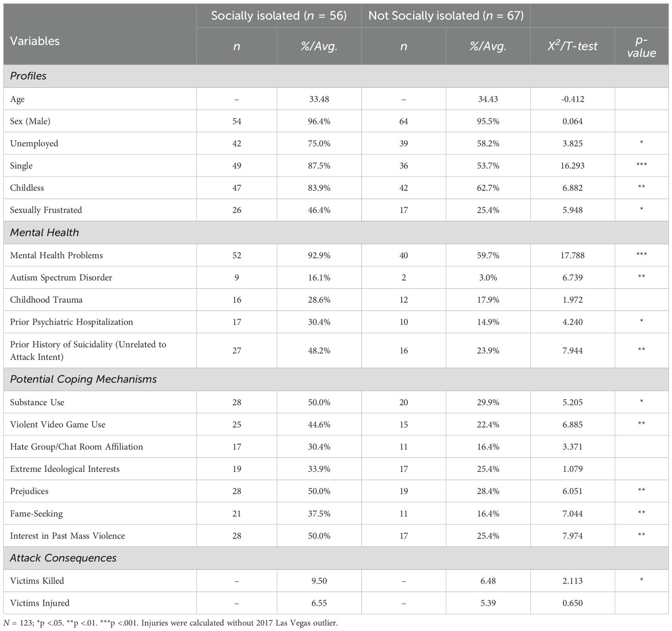The width and height of the screenshot is (672, 631).
Task: Click the table footnote starting with N = 123
Action: (x=170, y=623)
